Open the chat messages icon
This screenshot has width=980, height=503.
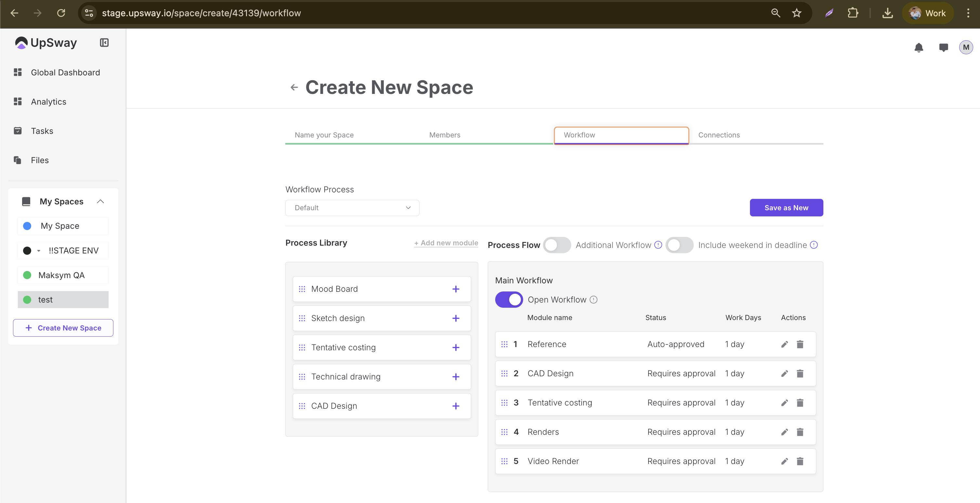coord(943,47)
